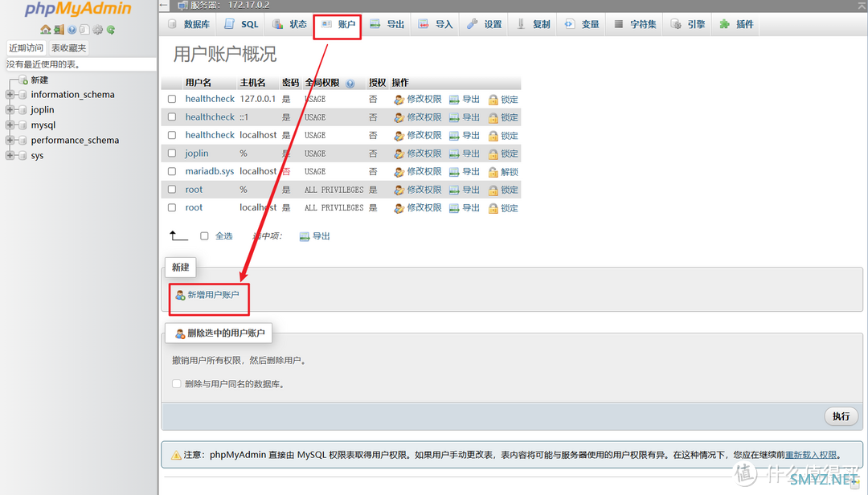The width and height of the screenshot is (868, 495).
Task: Open the 复制 tab
Action: tap(533, 24)
